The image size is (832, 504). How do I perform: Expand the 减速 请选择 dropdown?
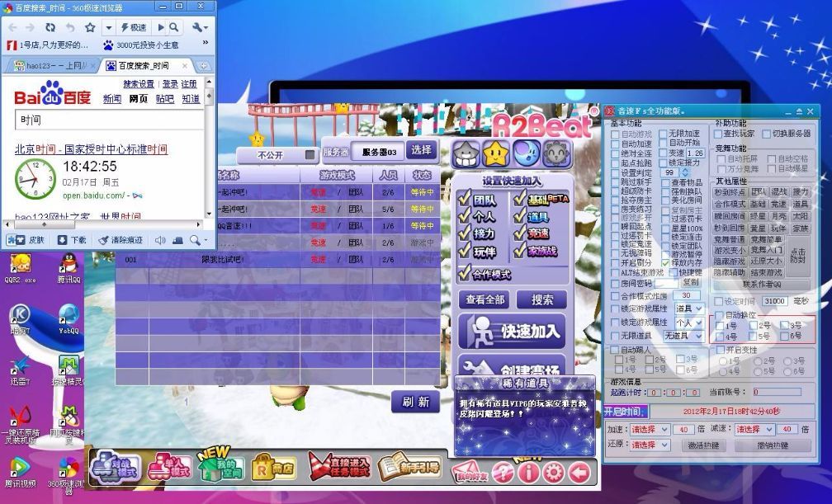click(754, 430)
